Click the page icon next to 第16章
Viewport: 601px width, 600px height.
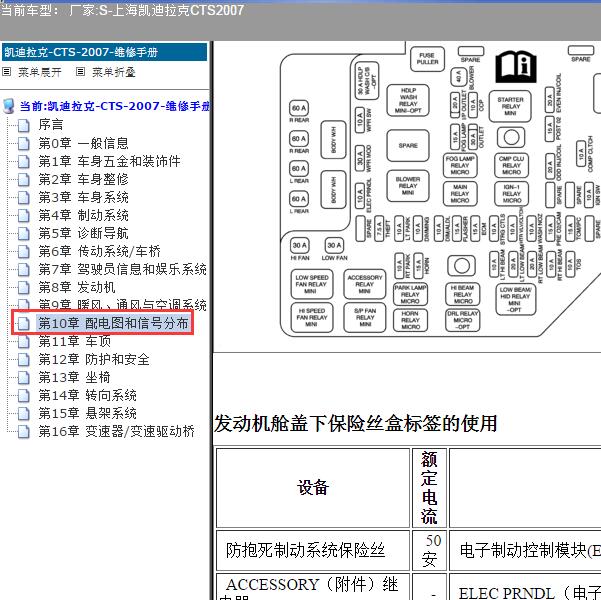click(x=24, y=432)
